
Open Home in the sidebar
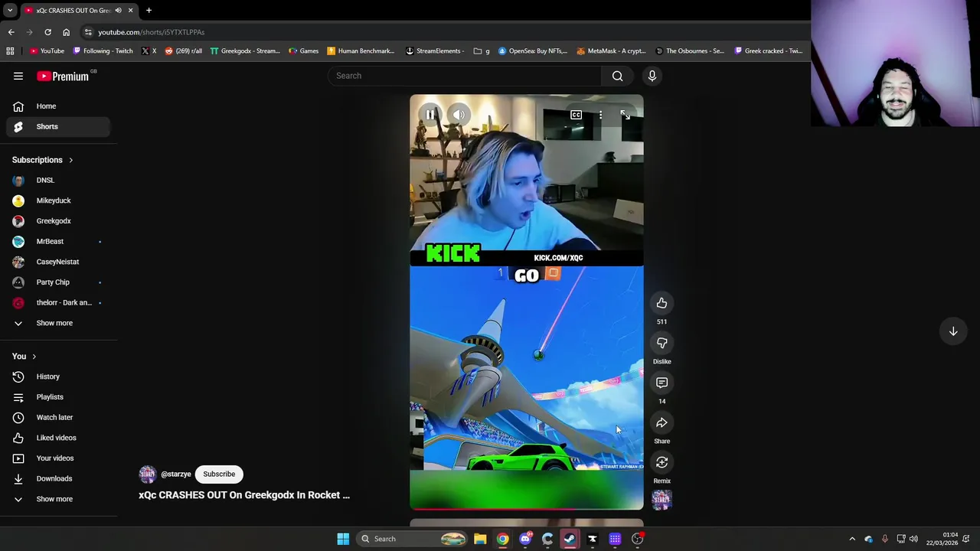click(x=59, y=106)
